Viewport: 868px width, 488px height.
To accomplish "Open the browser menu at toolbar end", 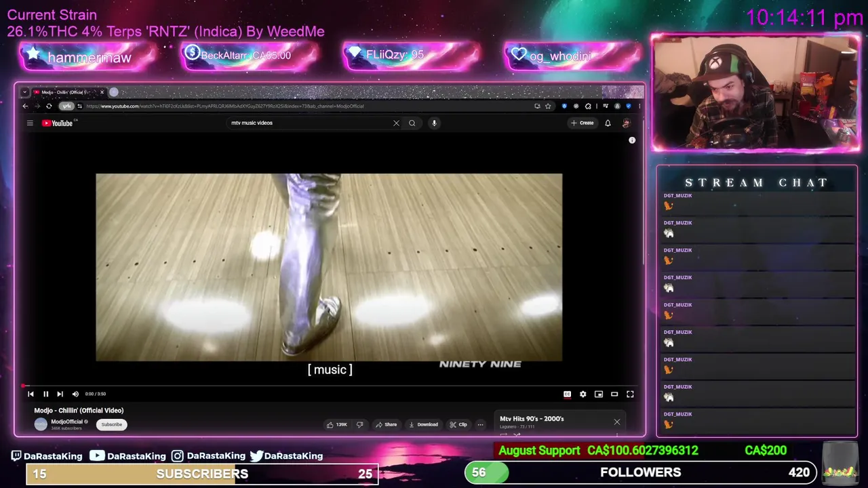I will click(x=639, y=106).
